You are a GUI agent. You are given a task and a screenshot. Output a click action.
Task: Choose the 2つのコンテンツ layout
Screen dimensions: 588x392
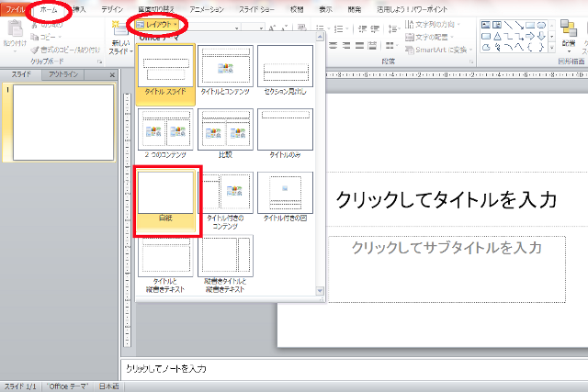tap(166, 133)
